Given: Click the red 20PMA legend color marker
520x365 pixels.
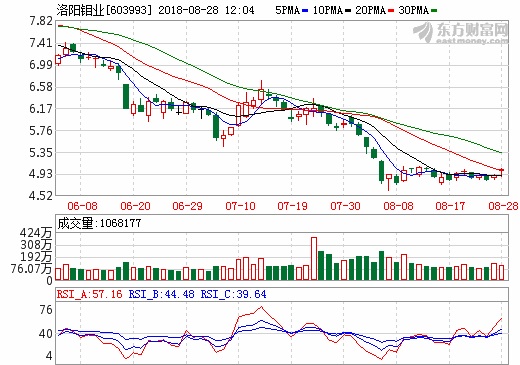Looking at the screenshot, I should (x=391, y=11).
